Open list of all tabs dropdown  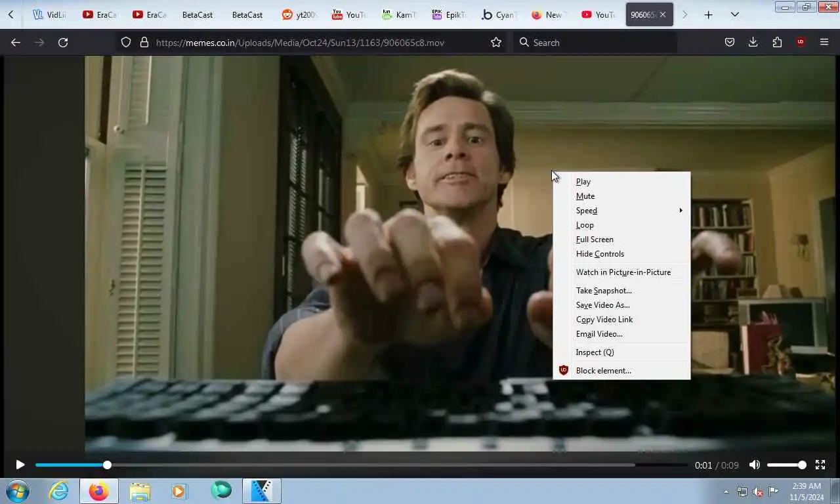735,14
